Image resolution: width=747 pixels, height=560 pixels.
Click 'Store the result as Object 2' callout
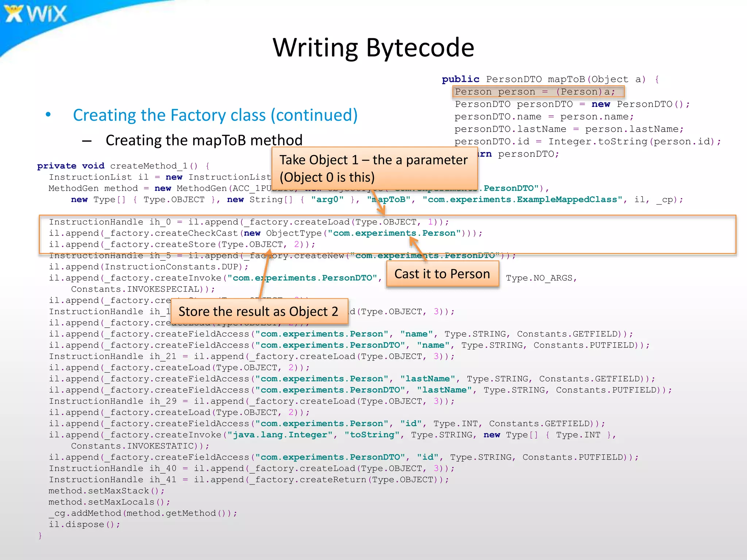(259, 312)
